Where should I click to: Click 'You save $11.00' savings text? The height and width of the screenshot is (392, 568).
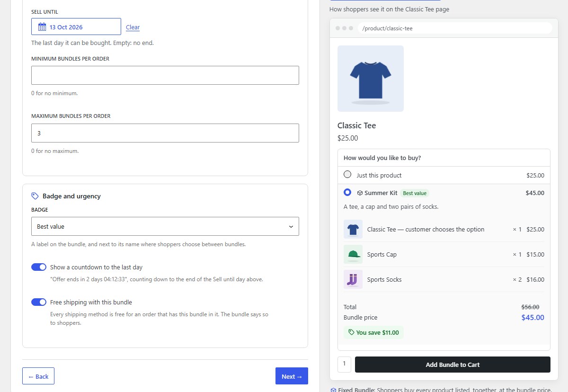[378, 333]
